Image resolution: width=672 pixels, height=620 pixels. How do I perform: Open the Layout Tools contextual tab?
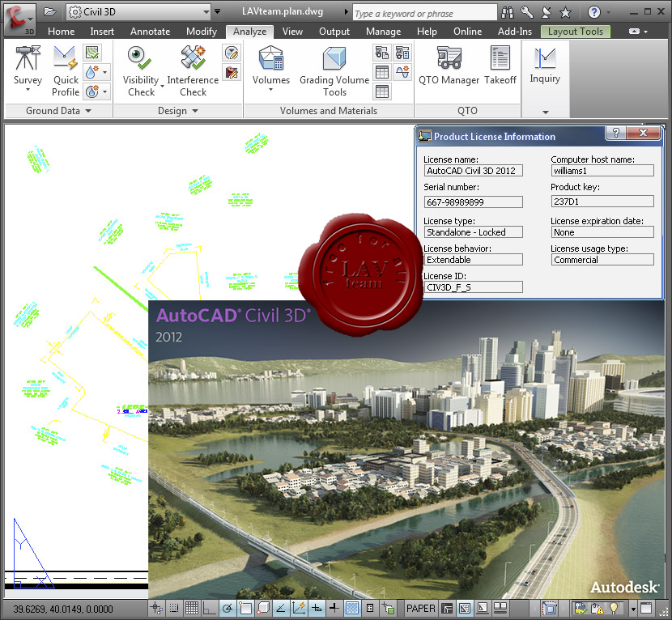576,32
